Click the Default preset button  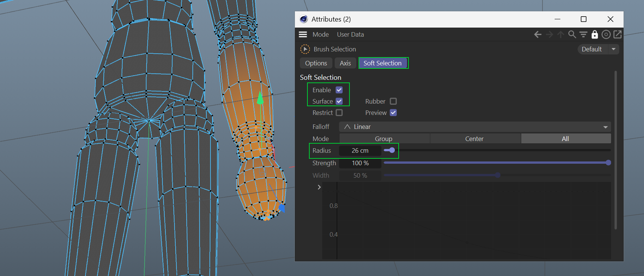(593, 49)
